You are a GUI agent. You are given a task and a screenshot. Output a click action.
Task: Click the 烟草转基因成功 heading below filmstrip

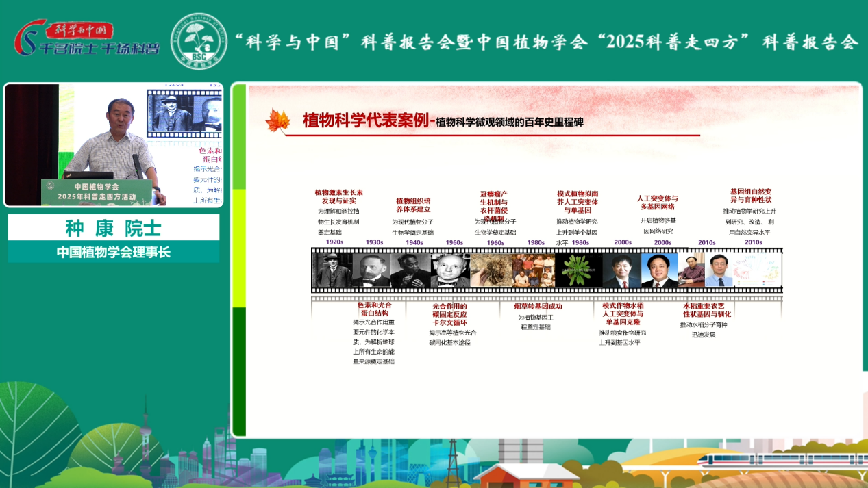coord(538,307)
